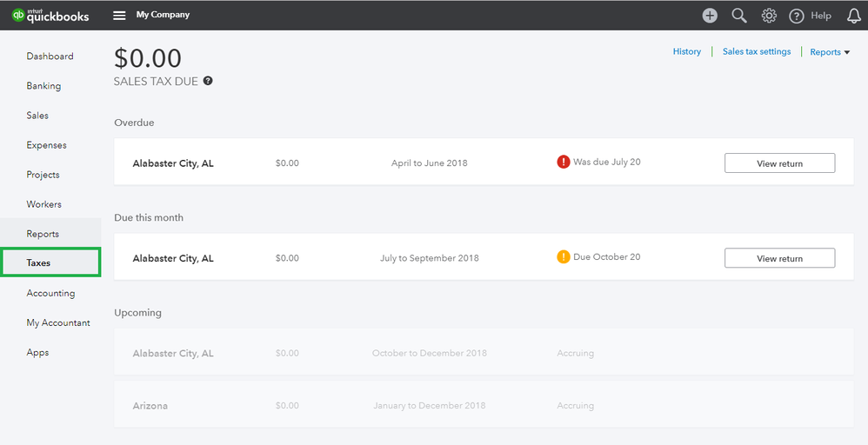Click the Help question mark icon

[797, 16]
